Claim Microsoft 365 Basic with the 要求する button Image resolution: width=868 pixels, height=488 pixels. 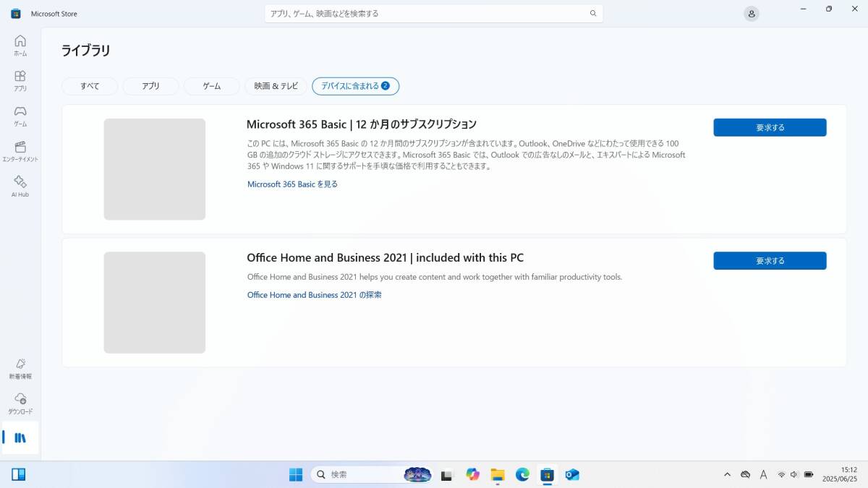(x=770, y=127)
